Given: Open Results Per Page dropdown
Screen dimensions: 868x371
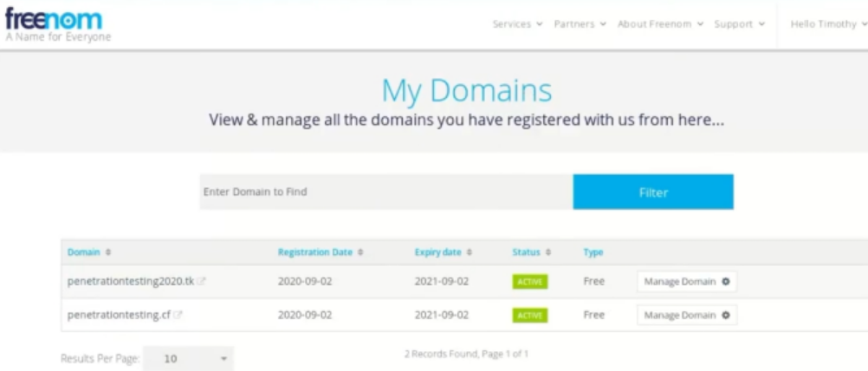Looking at the screenshot, I should point(188,359).
